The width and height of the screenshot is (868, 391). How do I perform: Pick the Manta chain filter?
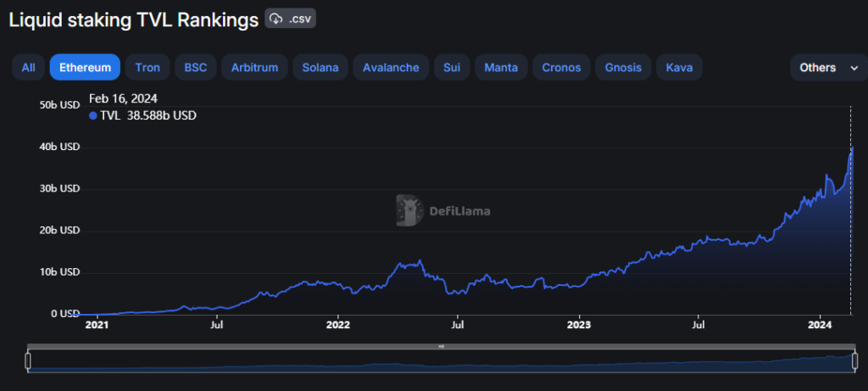(501, 67)
